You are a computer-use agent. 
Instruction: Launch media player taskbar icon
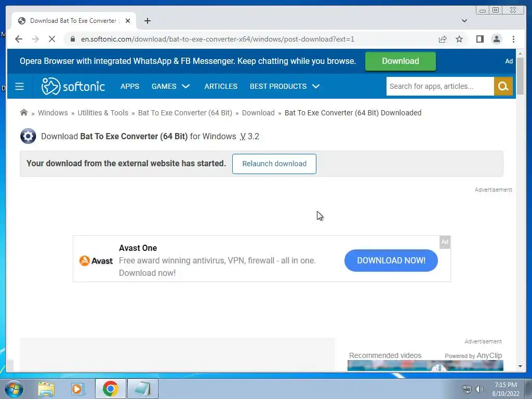(77, 389)
